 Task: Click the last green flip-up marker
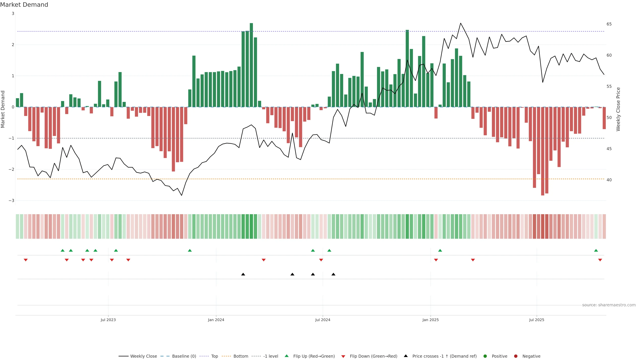point(596,251)
